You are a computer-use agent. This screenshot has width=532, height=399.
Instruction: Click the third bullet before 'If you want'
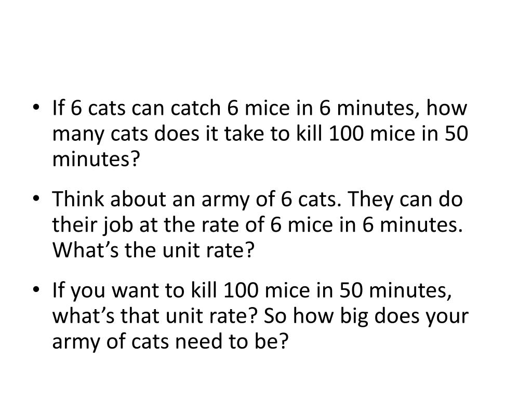(x=36, y=290)
